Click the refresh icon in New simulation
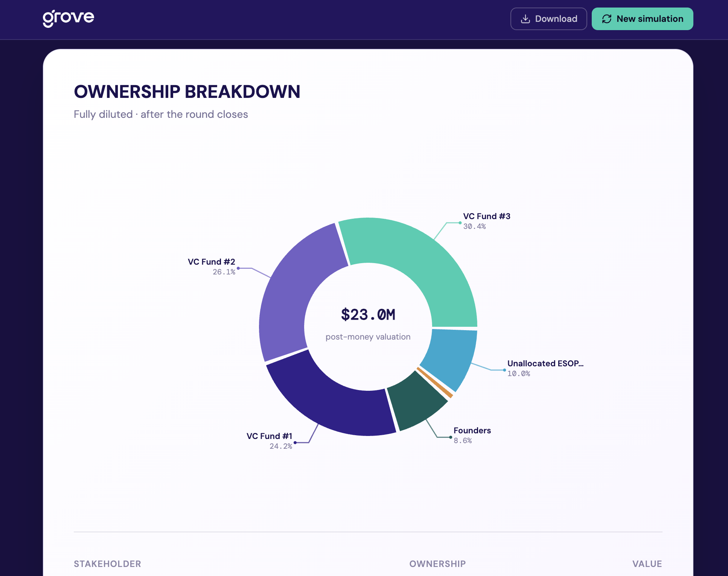 tap(606, 19)
